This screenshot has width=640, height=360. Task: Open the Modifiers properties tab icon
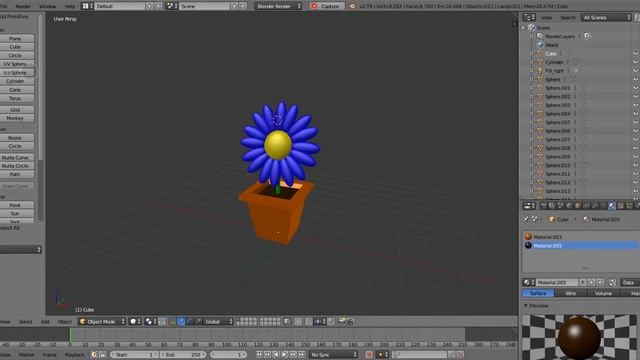(595, 206)
